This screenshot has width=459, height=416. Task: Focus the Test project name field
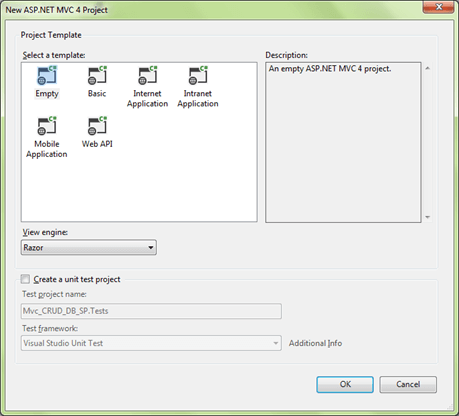point(151,311)
